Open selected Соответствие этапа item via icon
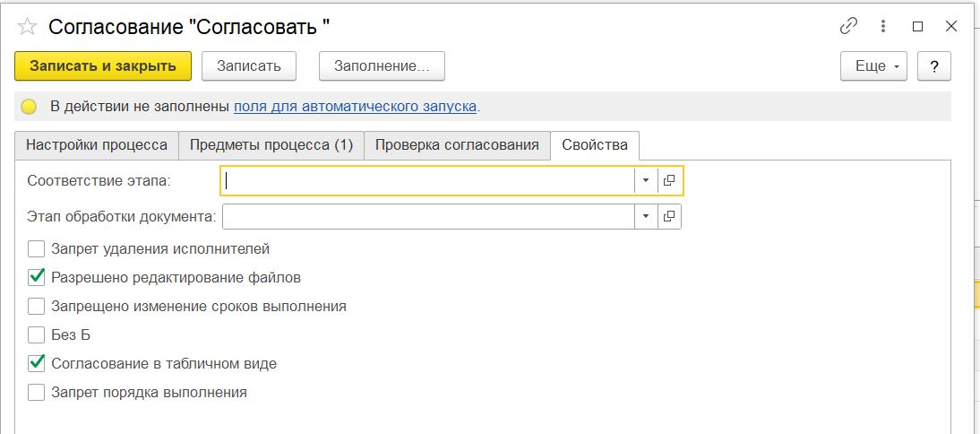The image size is (980, 434). pos(669,181)
